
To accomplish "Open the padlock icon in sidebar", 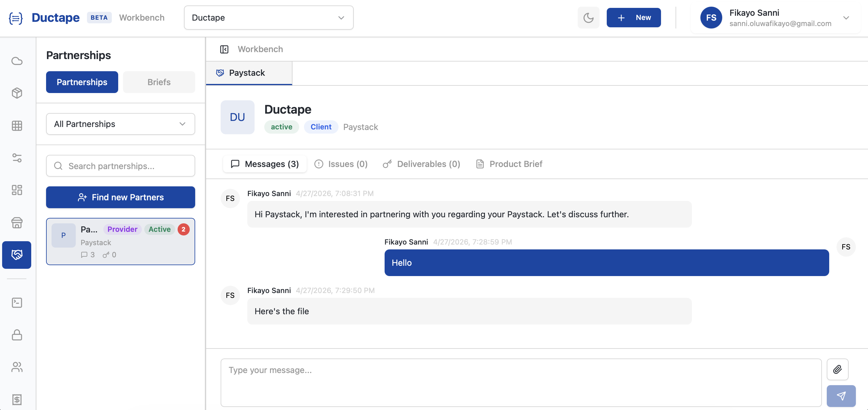I will click(x=17, y=335).
